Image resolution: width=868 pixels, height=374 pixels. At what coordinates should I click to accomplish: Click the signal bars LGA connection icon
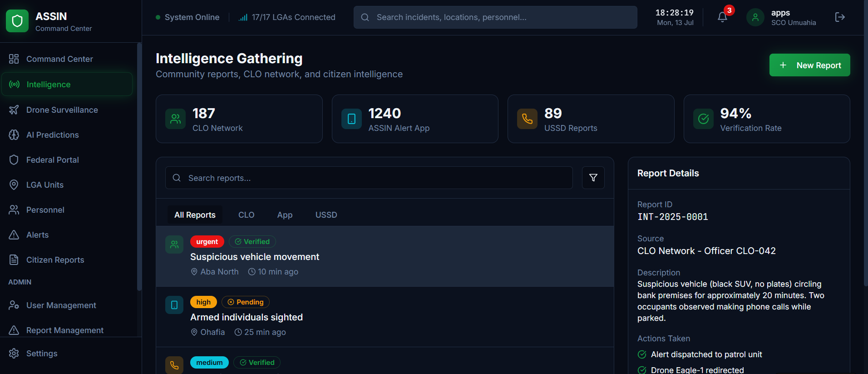(x=243, y=17)
